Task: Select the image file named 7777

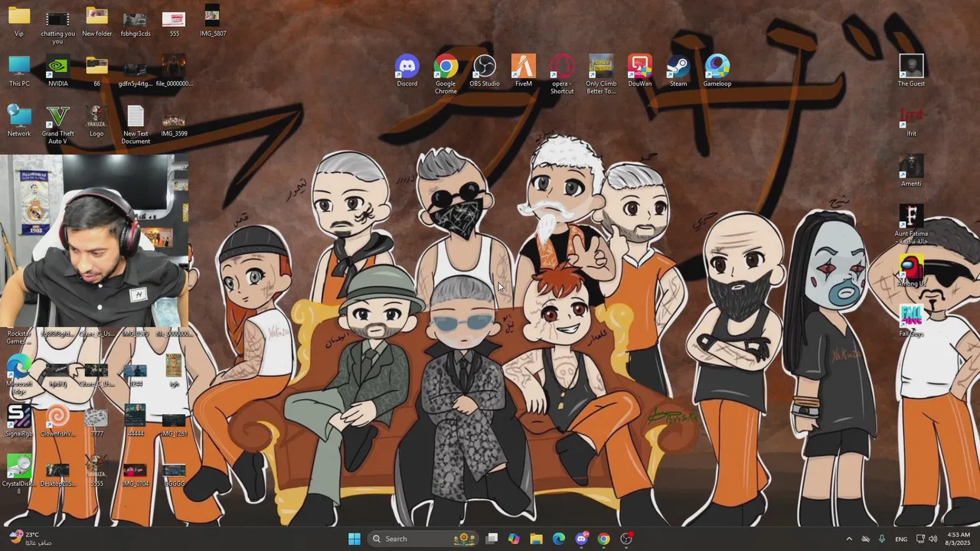Action: (x=96, y=421)
